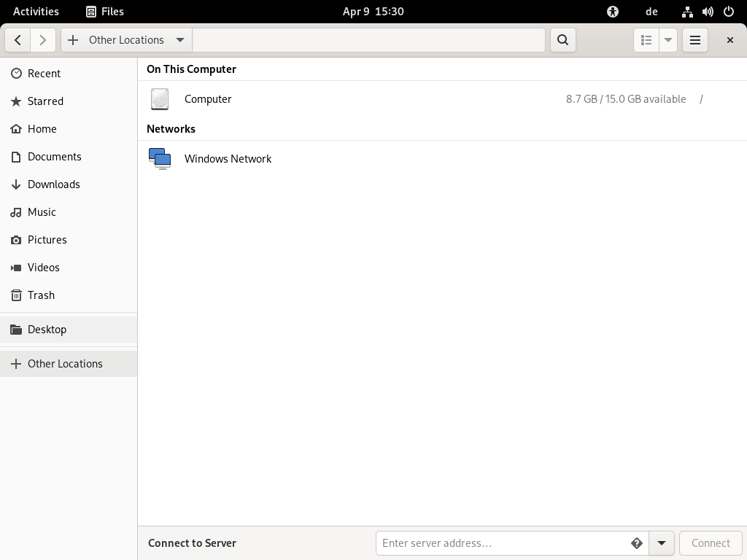
Task: Click the Home house icon
Action: 16,128
